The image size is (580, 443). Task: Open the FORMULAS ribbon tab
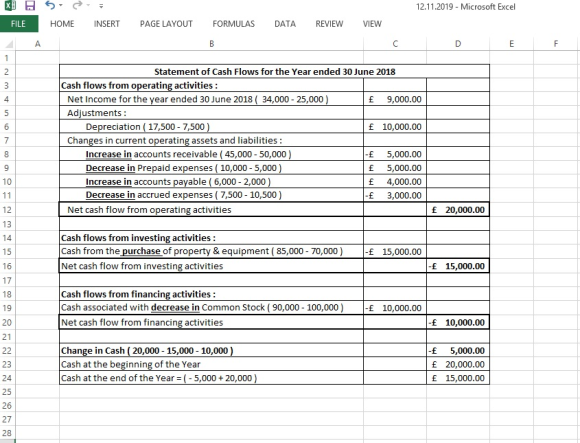(233, 24)
